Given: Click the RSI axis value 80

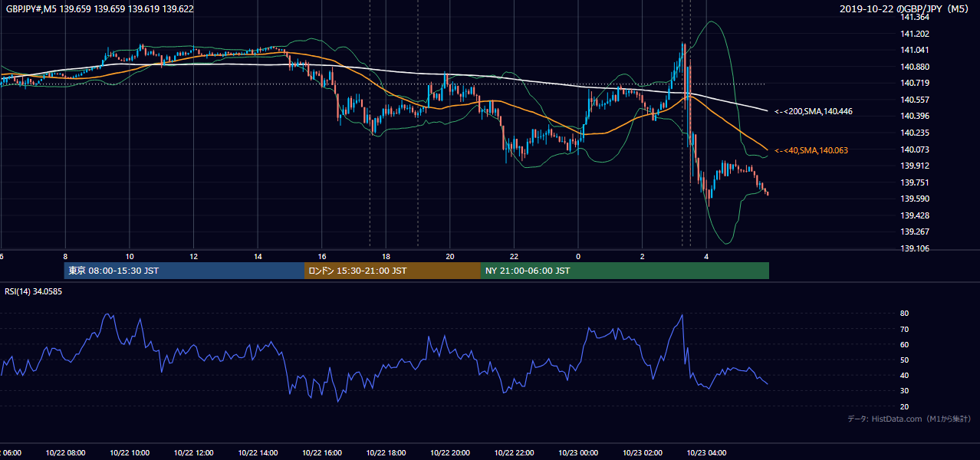Looking at the screenshot, I should tap(905, 314).
